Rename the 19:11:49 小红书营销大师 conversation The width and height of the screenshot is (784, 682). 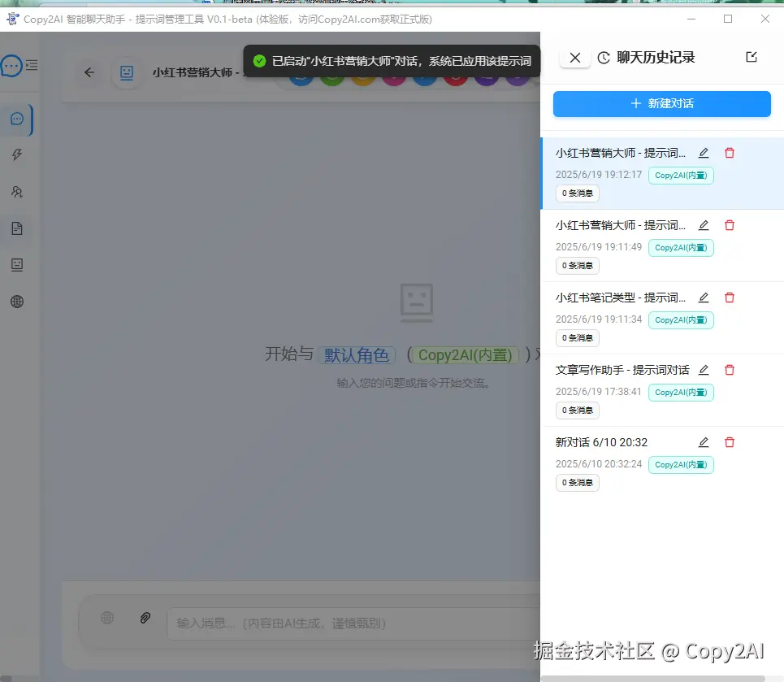pyautogui.click(x=704, y=225)
